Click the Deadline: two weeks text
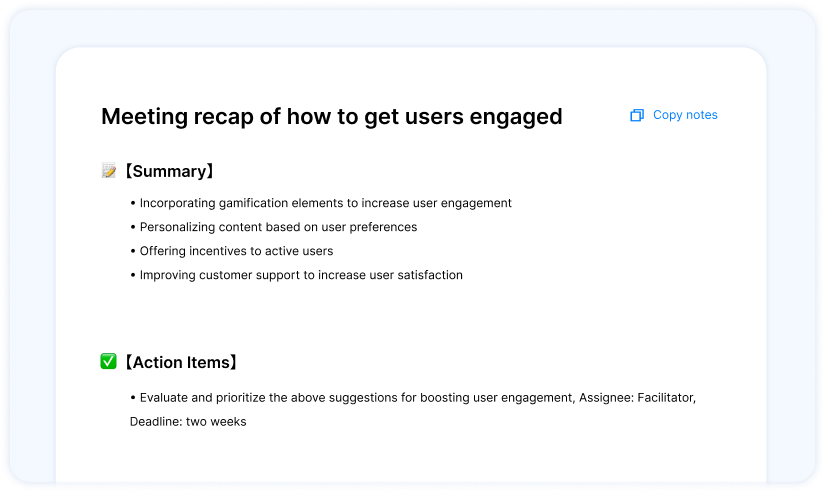Image resolution: width=825 pixels, height=492 pixels. click(188, 421)
